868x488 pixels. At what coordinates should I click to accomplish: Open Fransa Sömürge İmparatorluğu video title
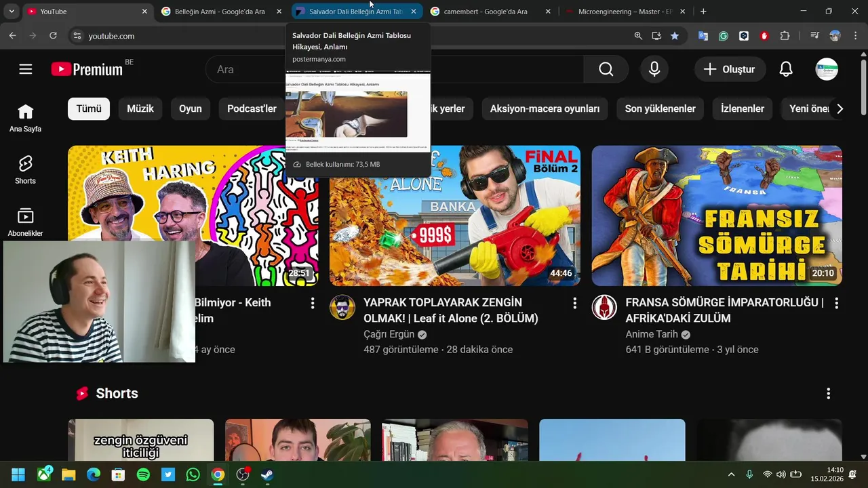pos(724,310)
